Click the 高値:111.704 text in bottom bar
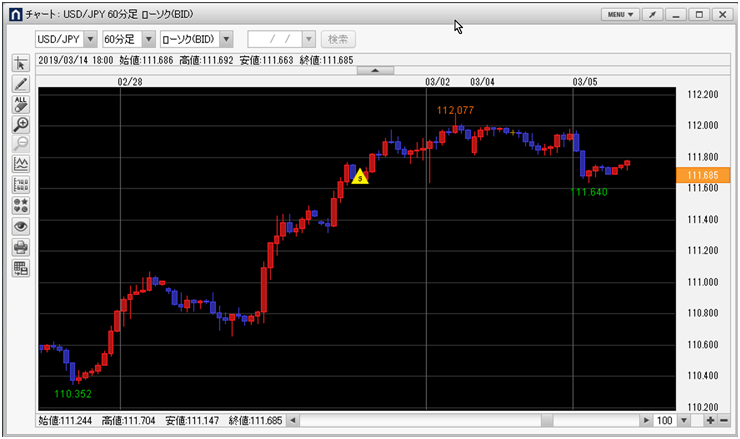The height and width of the screenshot is (439, 740). click(x=128, y=421)
